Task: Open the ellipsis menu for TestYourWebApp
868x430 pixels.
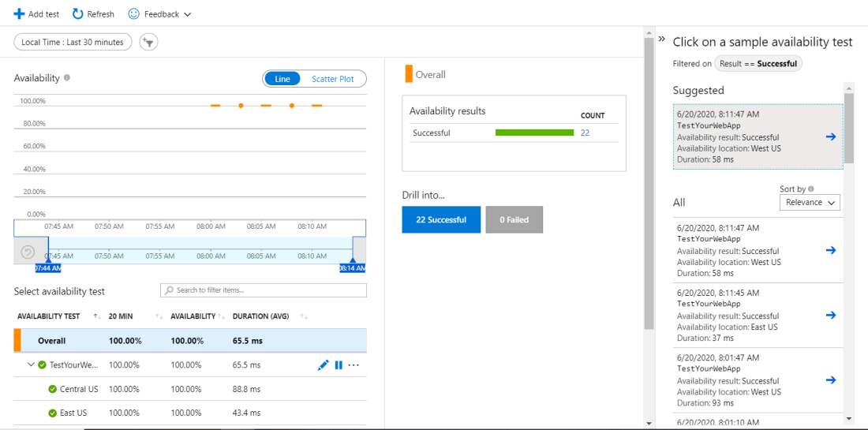Action: click(354, 365)
